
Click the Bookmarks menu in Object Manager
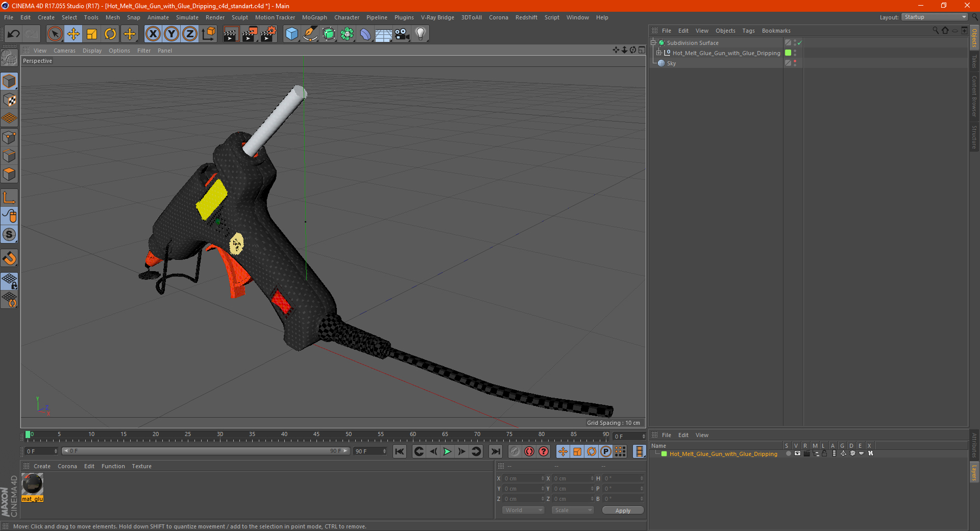776,31
